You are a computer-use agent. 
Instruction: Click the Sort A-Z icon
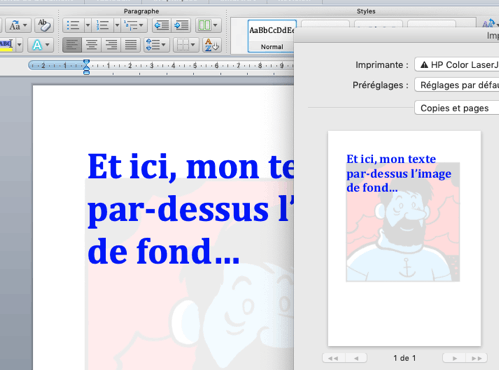[x=211, y=45]
